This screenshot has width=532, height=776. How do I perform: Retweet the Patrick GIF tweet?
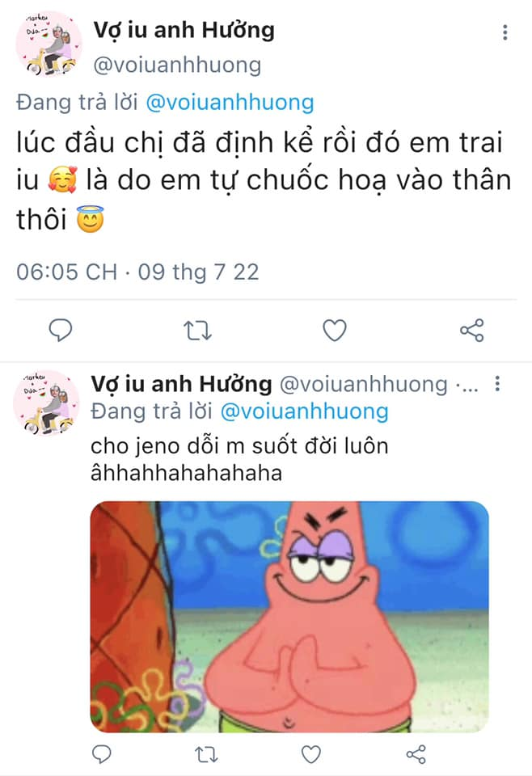pos(206,754)
